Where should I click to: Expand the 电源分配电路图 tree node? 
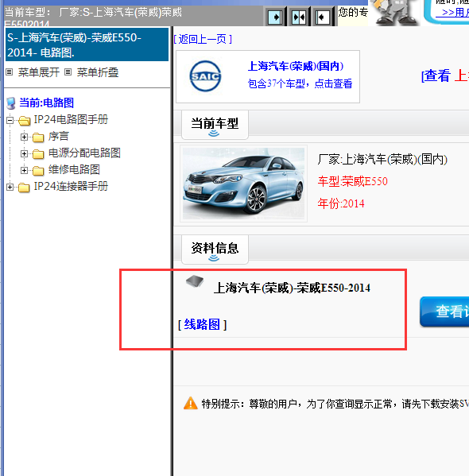pos(24,154)
